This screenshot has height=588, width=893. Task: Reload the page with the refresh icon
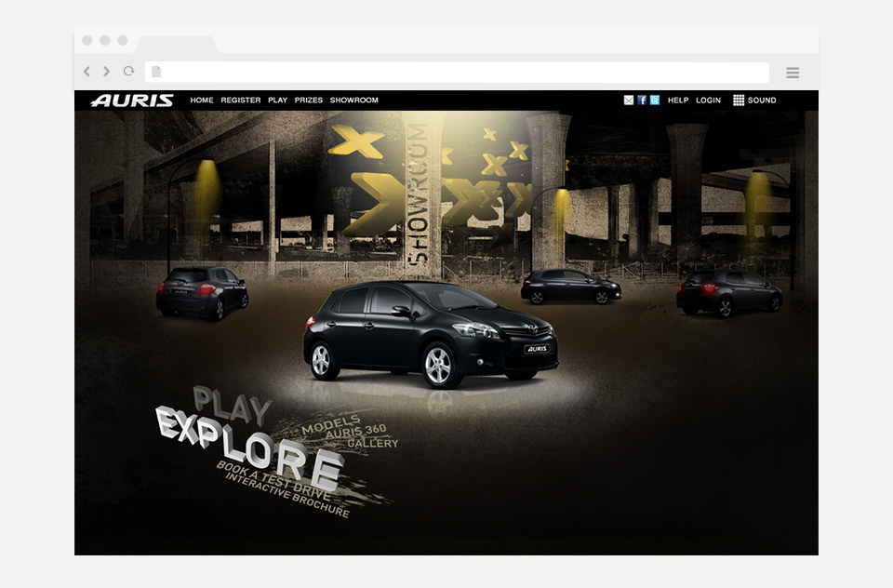(x=128, y=72)
